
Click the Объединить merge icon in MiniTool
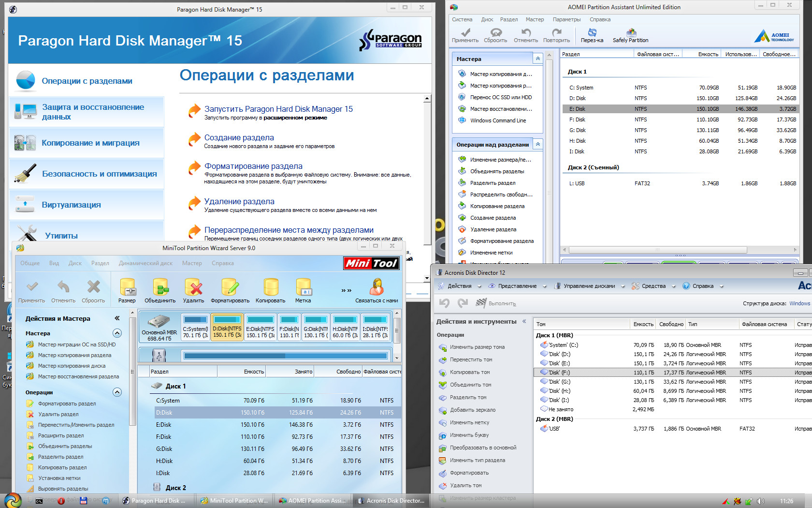tap(160, 287)
